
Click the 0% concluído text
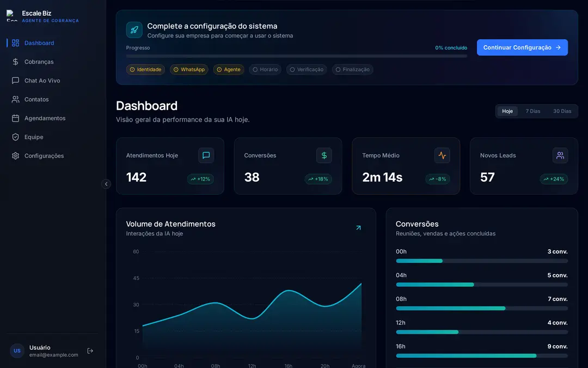point(451,47)
